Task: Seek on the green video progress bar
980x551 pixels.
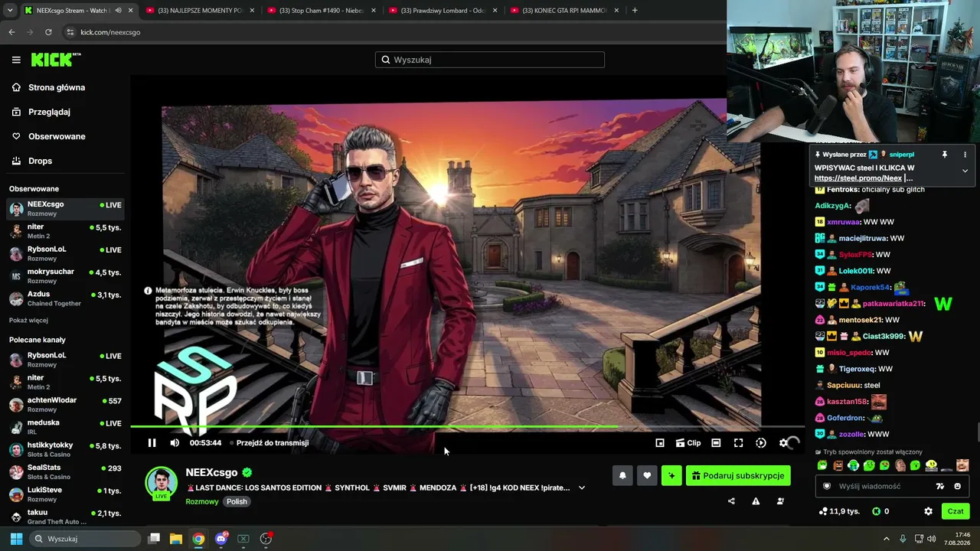Action: click(467, 426)
